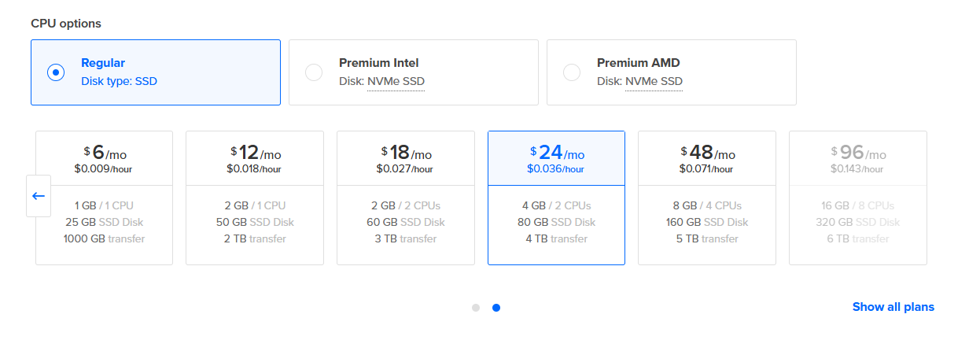
Task: Choose the $12/mo plan card
Action: tap(255, 198)
